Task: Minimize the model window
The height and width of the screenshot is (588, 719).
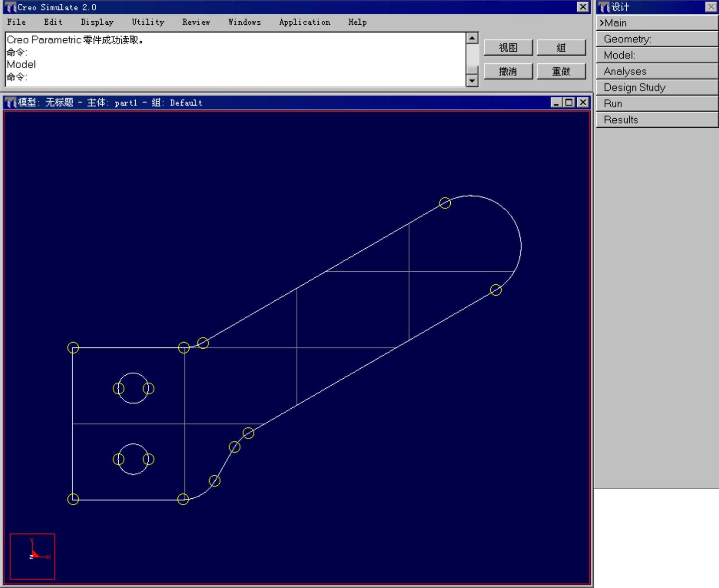Action: coord(556,102)
